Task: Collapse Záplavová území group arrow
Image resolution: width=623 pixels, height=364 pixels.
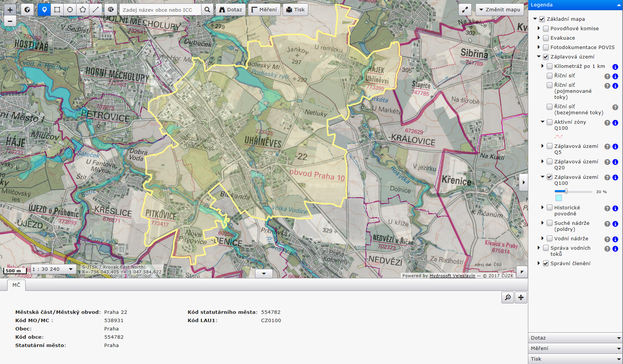Action: (x=539, y=57)
